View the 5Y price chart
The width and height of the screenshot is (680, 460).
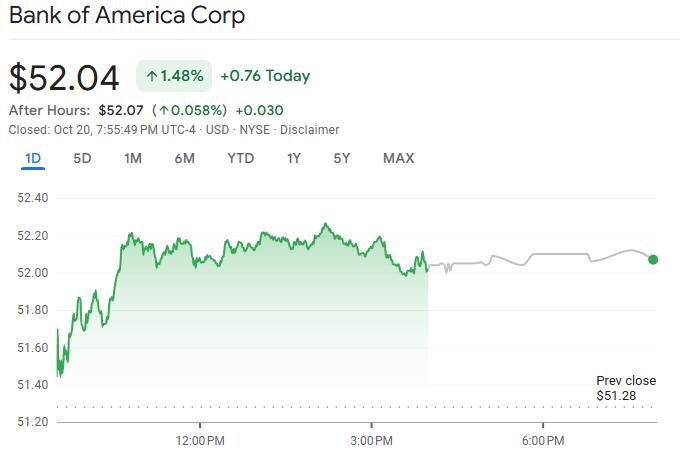tap(342, 158)
